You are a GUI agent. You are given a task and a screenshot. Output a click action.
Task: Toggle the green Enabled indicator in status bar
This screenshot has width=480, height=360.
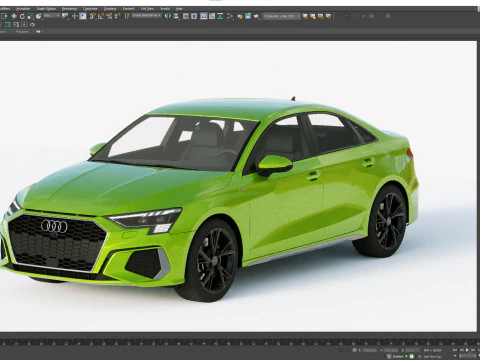point(406,356)
